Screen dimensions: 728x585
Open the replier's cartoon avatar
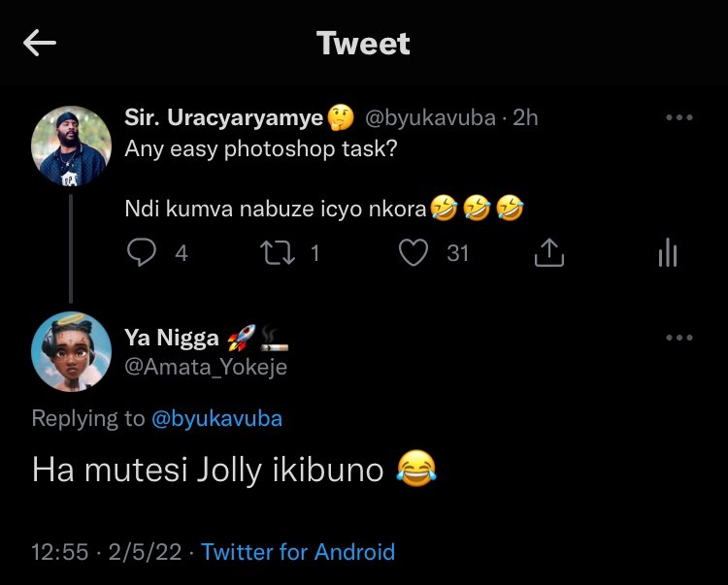tap(72, 351)
